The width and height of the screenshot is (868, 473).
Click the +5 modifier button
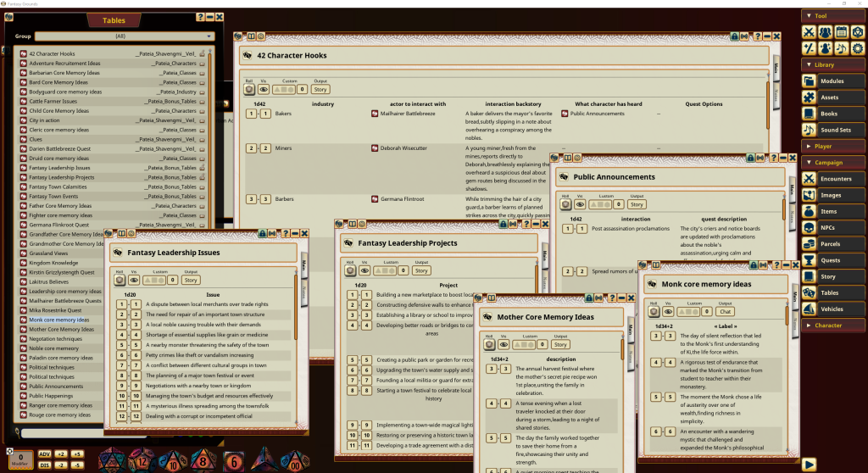[x=76, y=454]
